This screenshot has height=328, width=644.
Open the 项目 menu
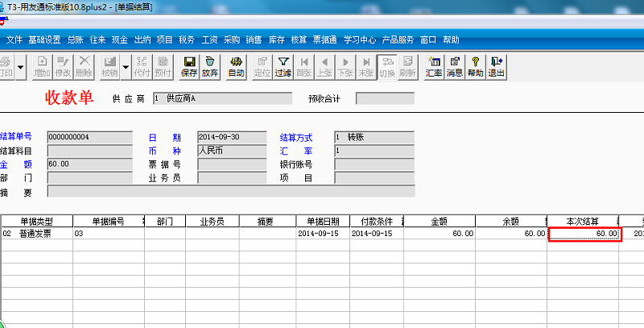pos(165,39)
